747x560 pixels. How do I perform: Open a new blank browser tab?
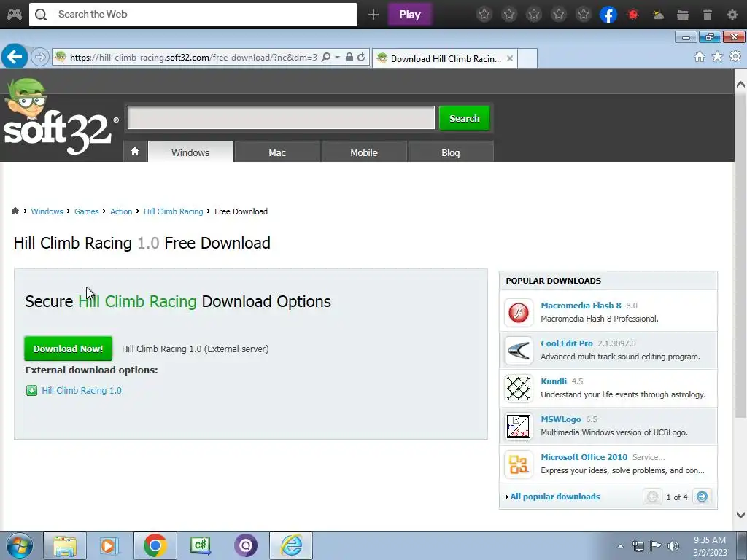[x=527, y=58]
